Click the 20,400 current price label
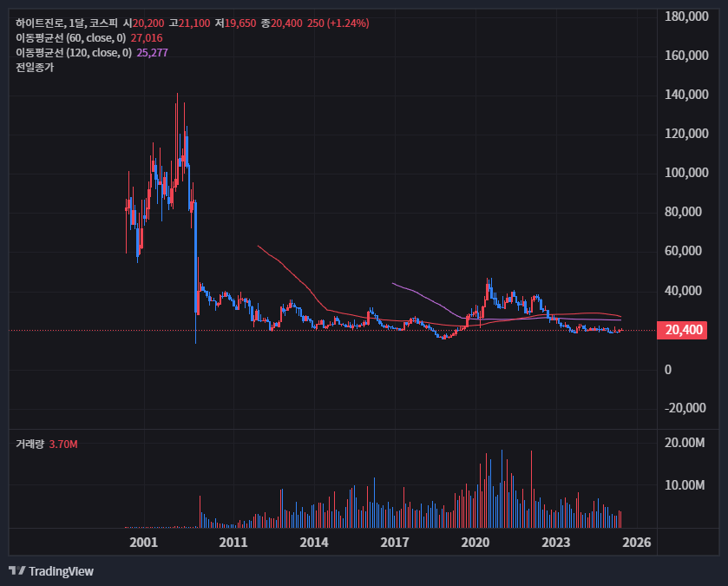Image resolution: width=728 pixels, height=586 pixels. [682, 330]
